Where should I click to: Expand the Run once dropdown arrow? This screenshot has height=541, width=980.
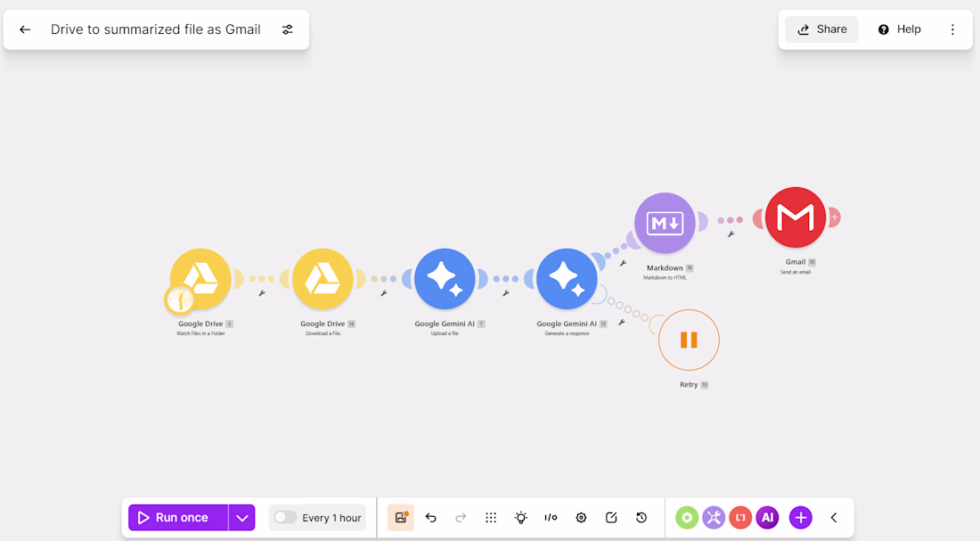[x=241, y=518]
